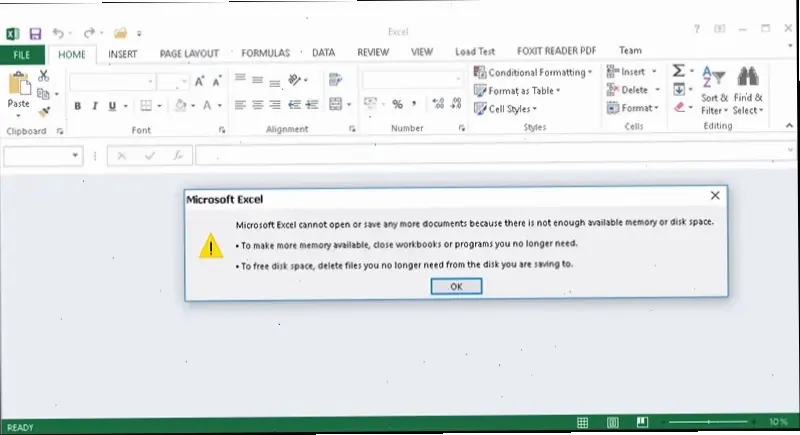Switch to Page Layout view in status bar
Viewport: 800px width, 435px height.
[614, 424]
